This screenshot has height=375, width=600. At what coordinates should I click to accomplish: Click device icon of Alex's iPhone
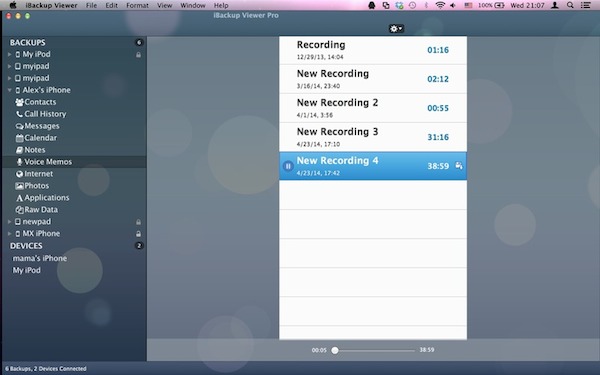coord(18,90)
